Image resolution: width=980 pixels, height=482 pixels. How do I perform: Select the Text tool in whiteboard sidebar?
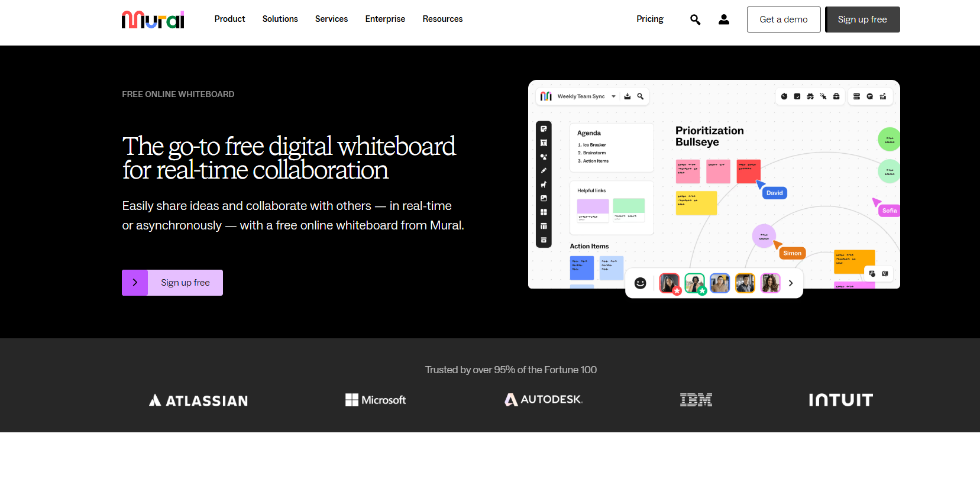pos(544,143)
